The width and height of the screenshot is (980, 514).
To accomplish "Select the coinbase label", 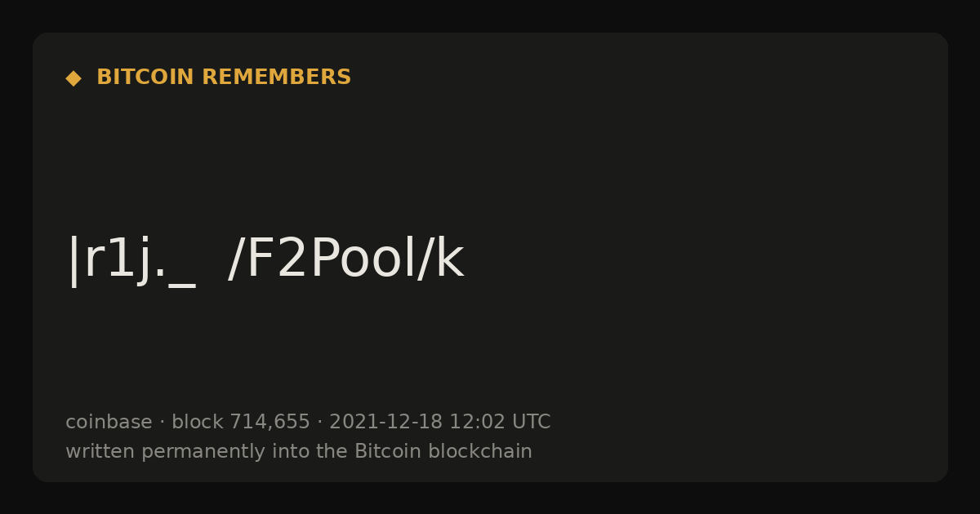I will pos(109,422).
